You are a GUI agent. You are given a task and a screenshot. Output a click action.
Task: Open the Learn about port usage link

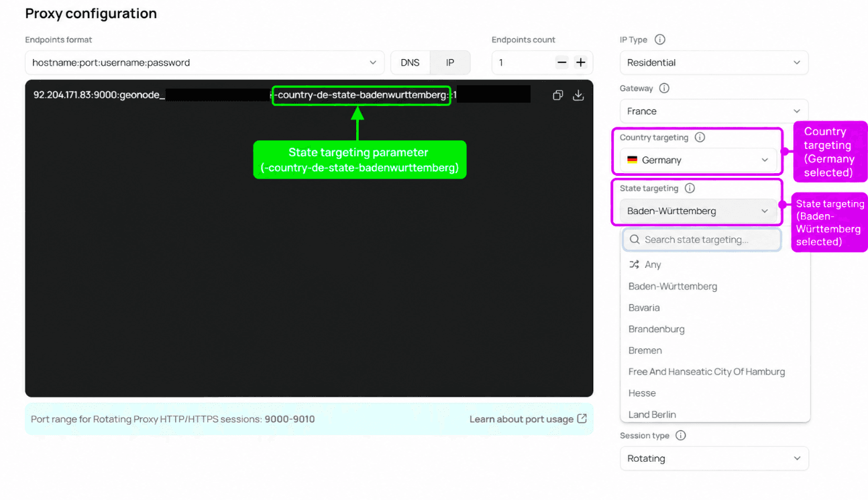528,419
